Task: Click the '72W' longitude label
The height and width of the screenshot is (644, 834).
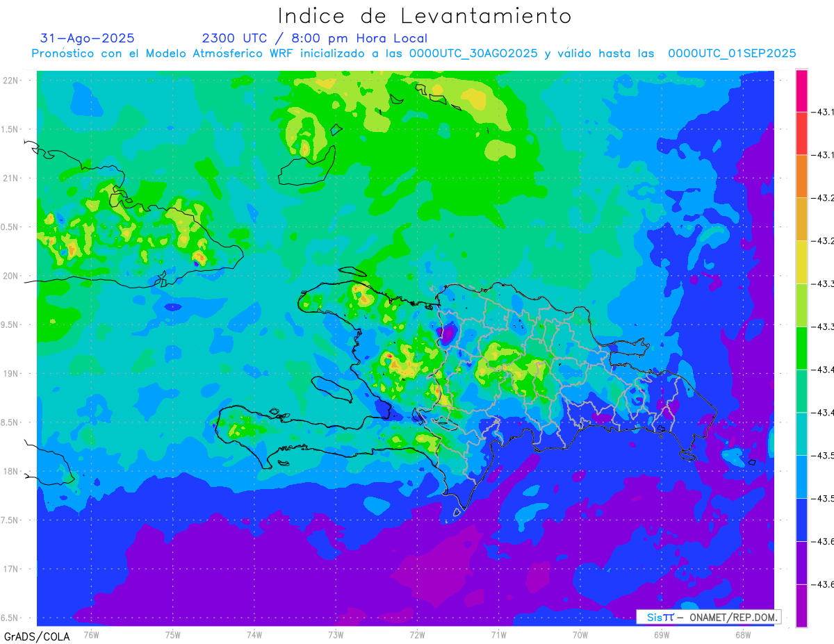Action: point(417,634)
